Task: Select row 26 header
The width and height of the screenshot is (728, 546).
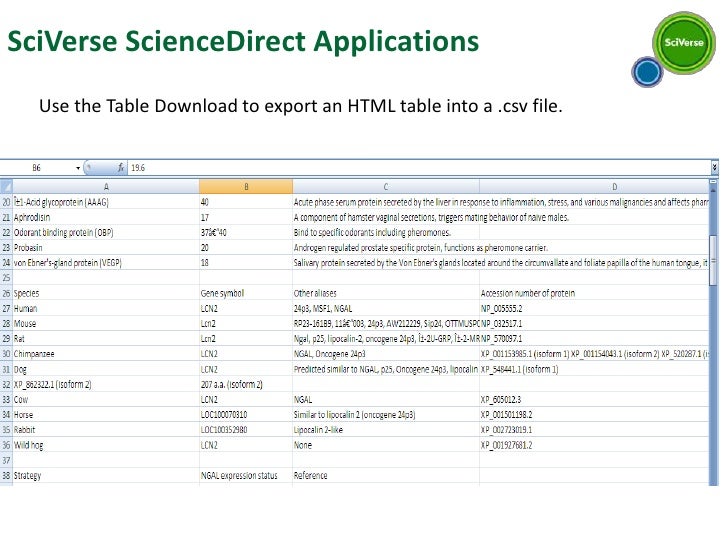Action: click(x=6, y=293)
